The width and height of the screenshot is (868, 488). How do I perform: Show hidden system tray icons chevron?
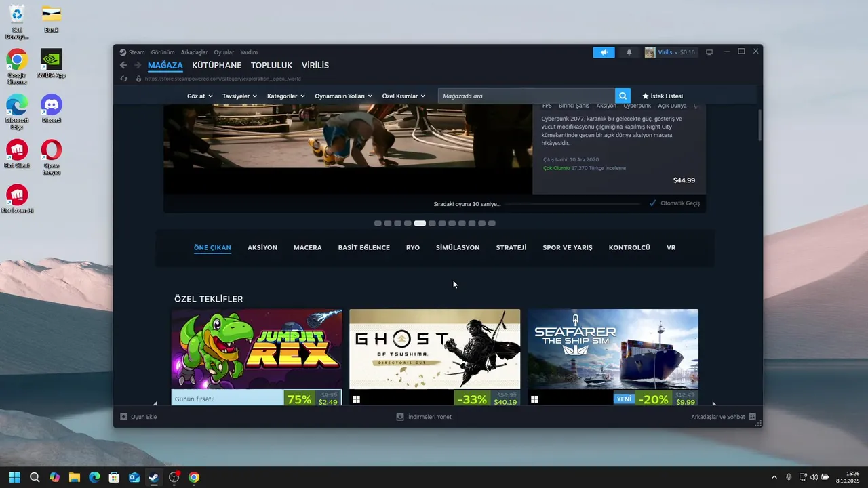point(774,477)
